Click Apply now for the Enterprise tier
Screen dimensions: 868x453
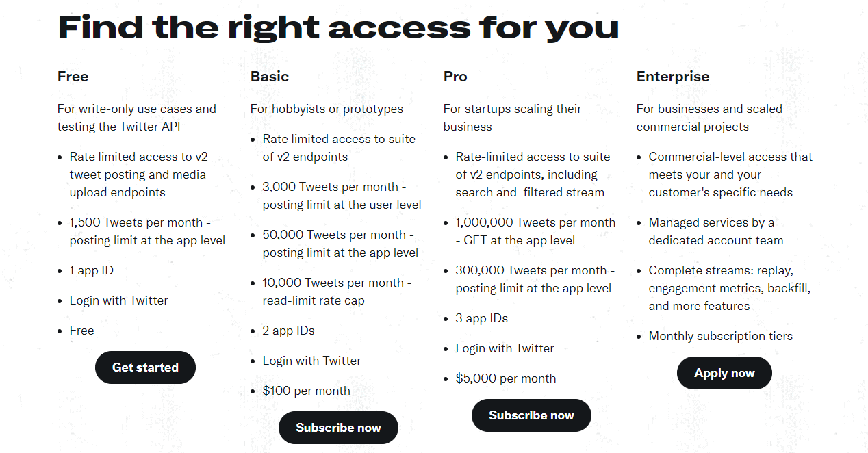coord(724,373)
